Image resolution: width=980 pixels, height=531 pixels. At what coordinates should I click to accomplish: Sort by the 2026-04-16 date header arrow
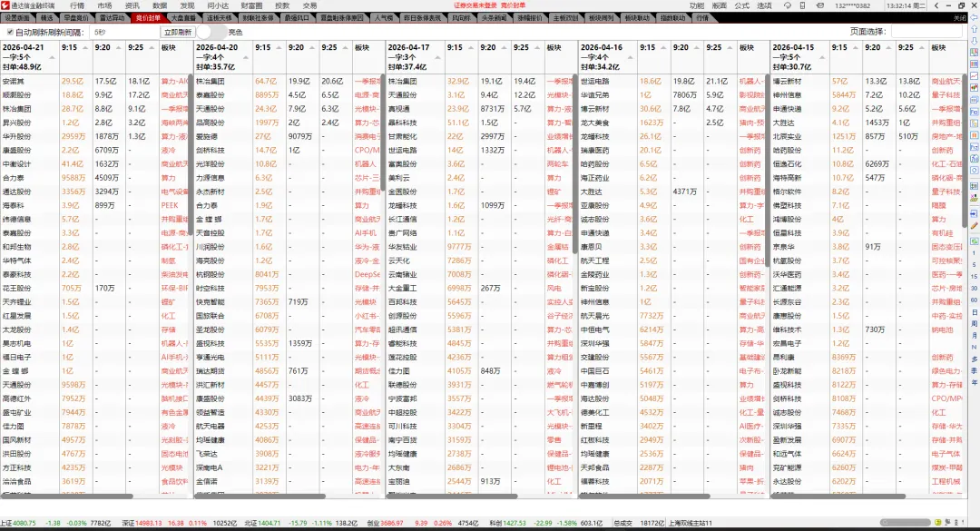click(x=630, y=57)
